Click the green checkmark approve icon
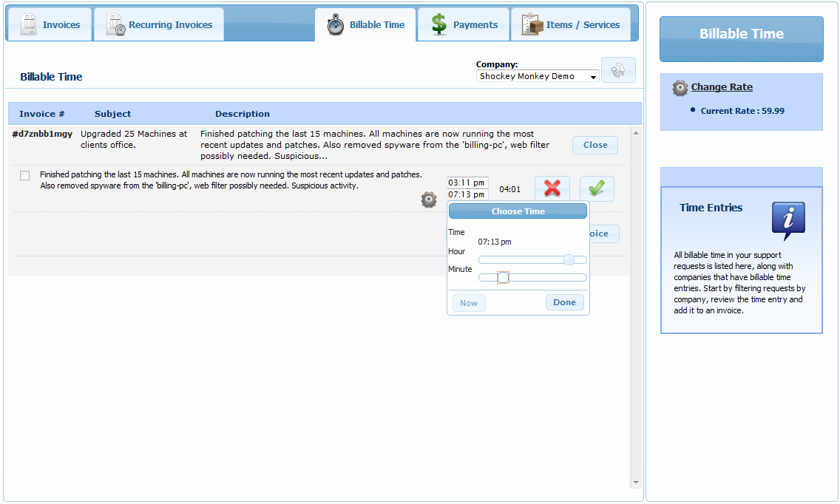The width and height of the screenshot is (840, 504). pos(597,188)
